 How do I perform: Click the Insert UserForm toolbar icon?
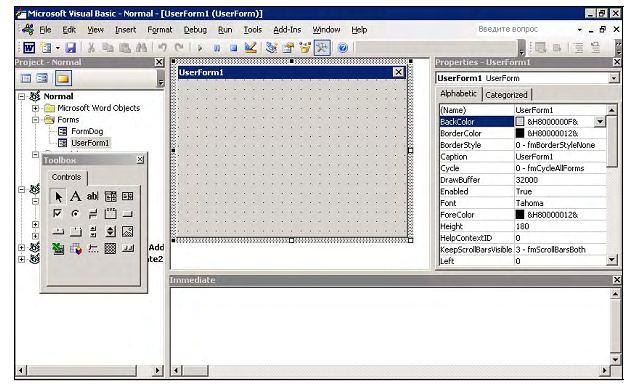click(46, 48)
